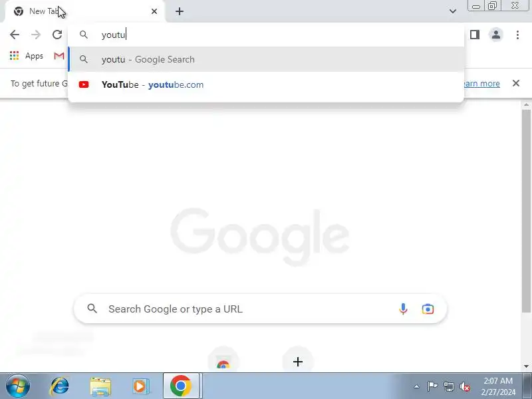Screen dimensions: 532x399
Task: Focus the 'Search Google or type a URL' box
Action: click(260, 309)
